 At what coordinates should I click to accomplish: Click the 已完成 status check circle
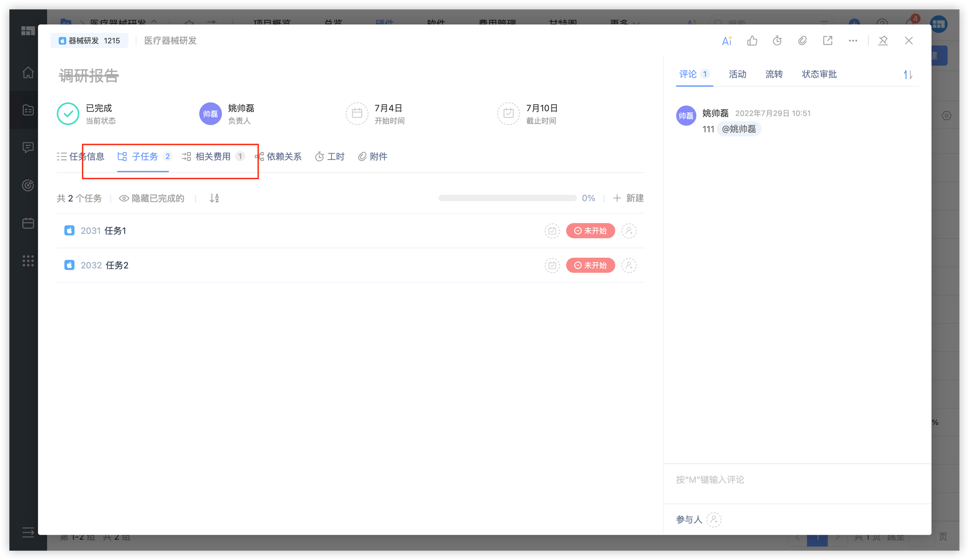pos(68,114)
